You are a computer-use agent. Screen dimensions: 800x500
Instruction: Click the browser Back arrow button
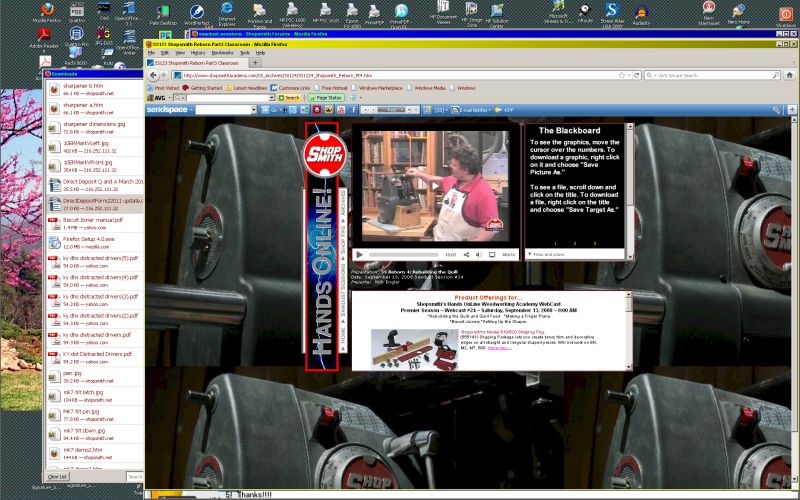(x=153, y=75)
